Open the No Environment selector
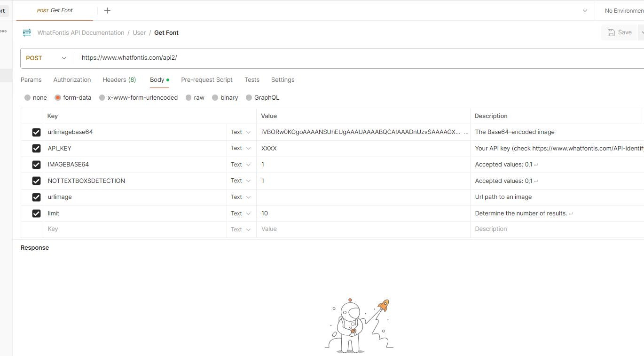The height and width of the screenshot is (356, 644). (624, 10)
